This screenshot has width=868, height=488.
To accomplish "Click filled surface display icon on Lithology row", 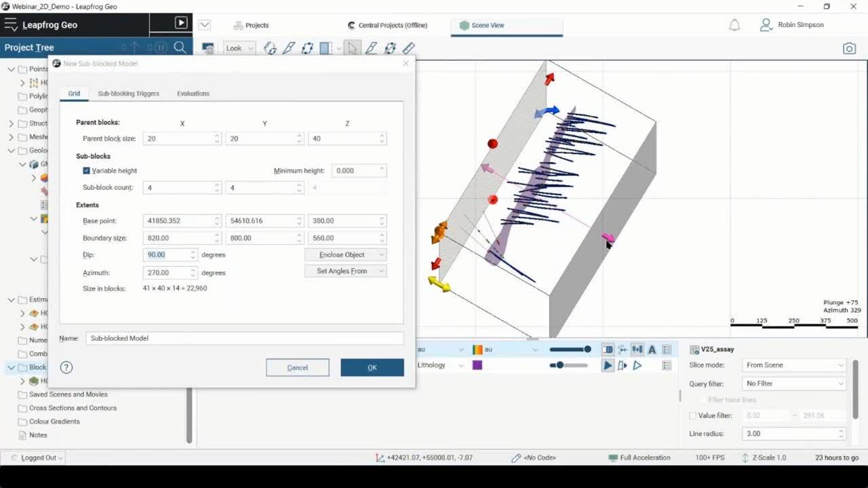I will 608,365.
